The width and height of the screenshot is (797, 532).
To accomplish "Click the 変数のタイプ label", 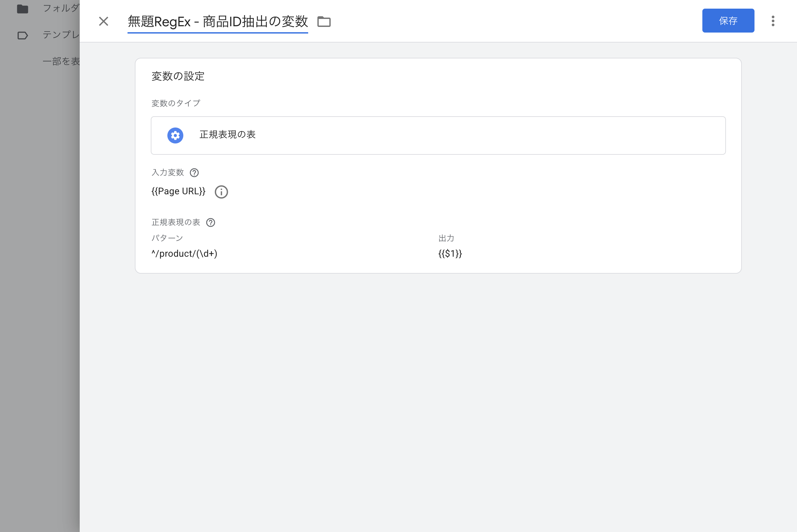I will tap(176, 103).
